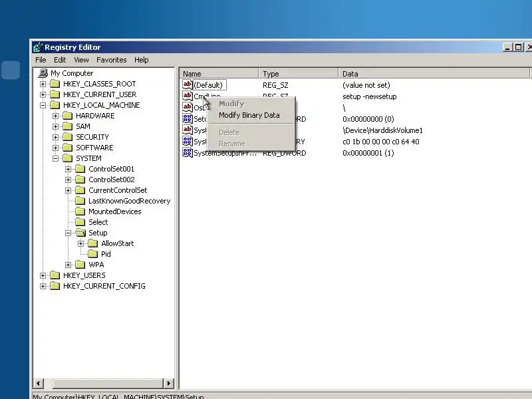532x399 pixels.
Task: Click the tree pane scroll right arrow
Action: (169, 384)
